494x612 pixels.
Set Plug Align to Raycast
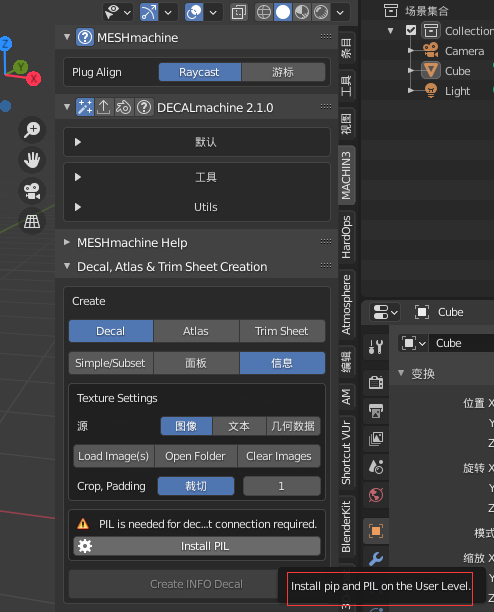pos(199,72)
